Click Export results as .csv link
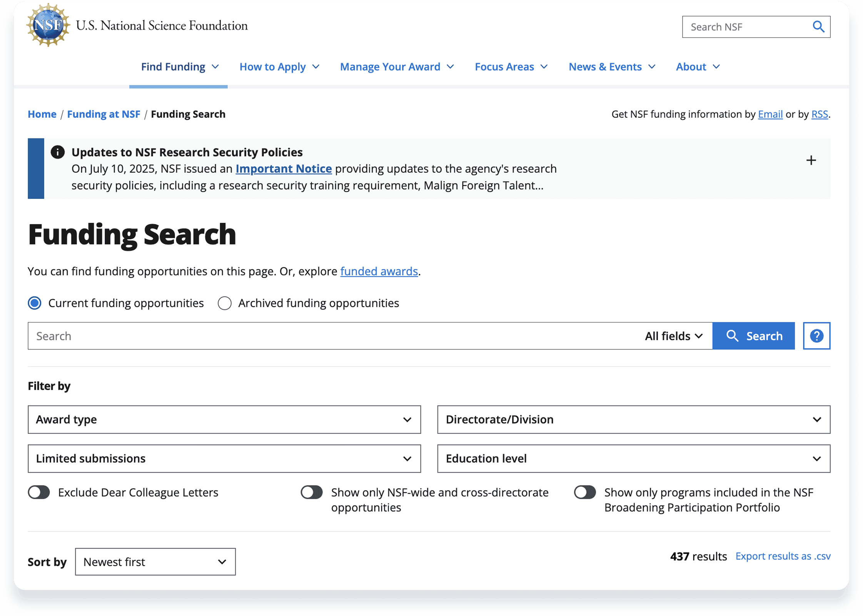The width and height of the screenshot is (863, 616). tap(783, 556)
